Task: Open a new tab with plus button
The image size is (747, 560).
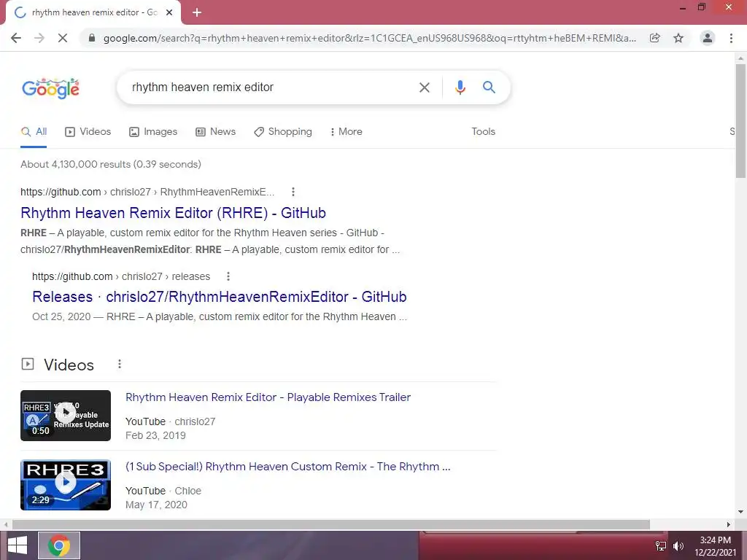Action: click(x=197, y=12)
